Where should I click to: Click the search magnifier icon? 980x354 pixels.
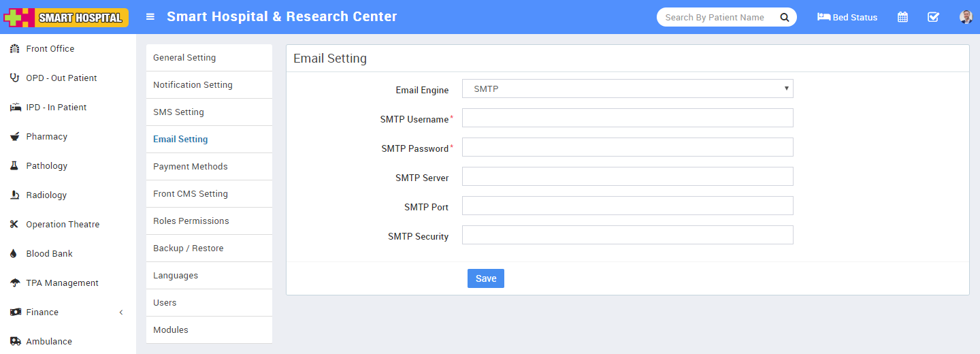(784, 17)
